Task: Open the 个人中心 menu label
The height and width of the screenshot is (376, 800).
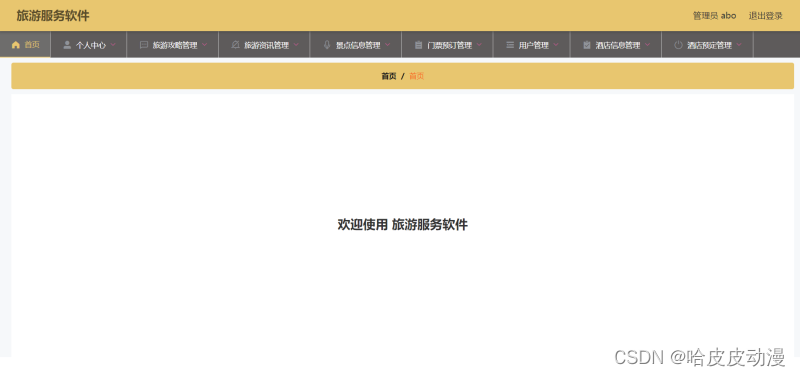Action: click(x=91, y=45)
